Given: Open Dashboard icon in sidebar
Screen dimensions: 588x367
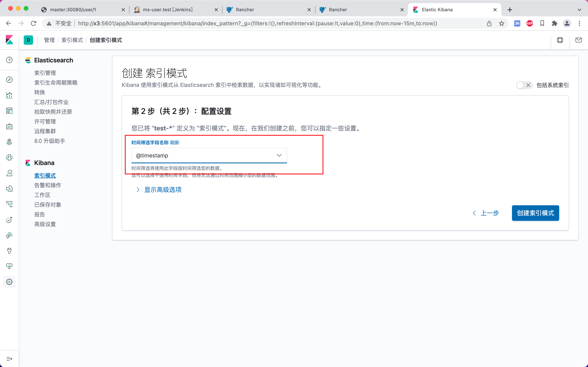Looking at the screenshot, I should tap(9, 111).
